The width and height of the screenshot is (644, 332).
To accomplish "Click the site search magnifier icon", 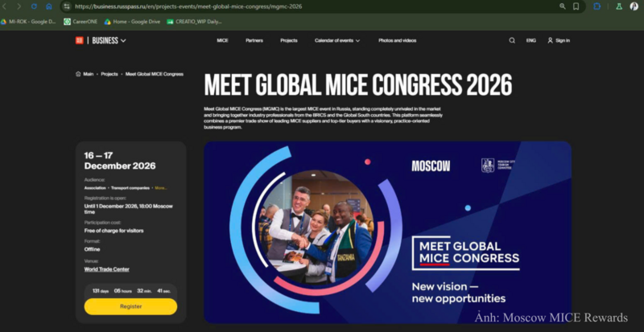I will (512, 41).
